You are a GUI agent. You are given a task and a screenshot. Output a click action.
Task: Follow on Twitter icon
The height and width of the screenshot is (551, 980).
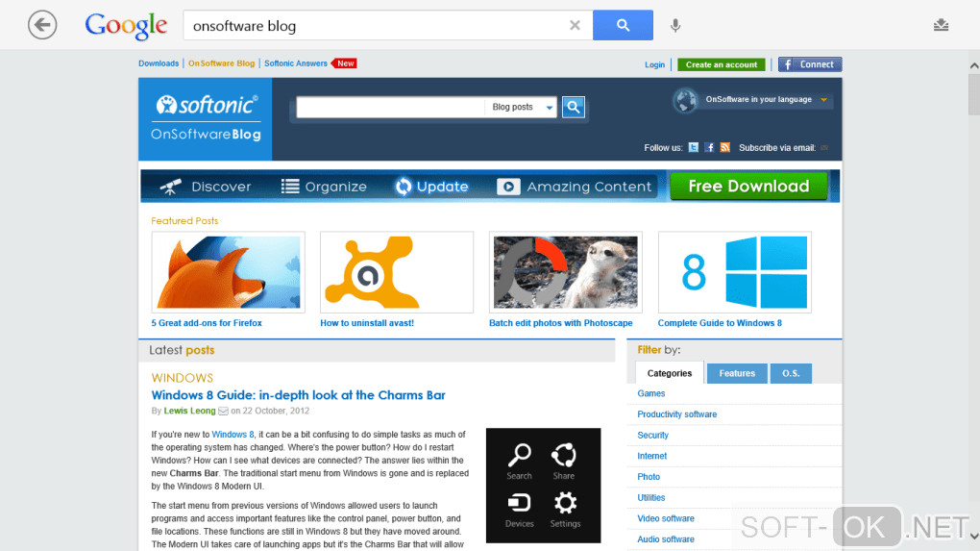point(693,147)
